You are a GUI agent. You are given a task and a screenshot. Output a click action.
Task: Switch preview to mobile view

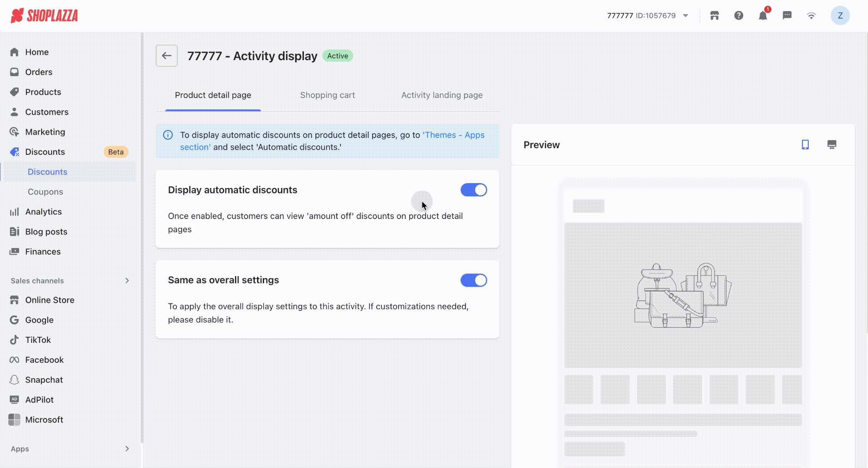pyautogui.click(x=805, y=145)
